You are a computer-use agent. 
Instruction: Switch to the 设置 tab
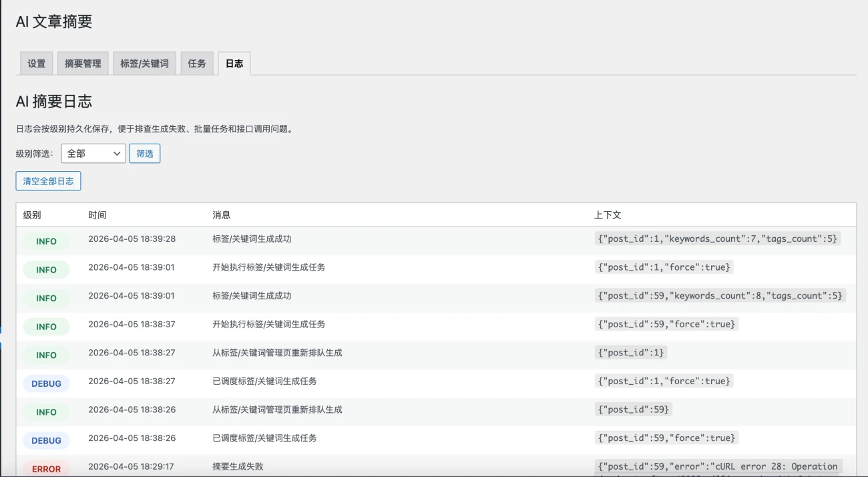click(x=35, y=63)
